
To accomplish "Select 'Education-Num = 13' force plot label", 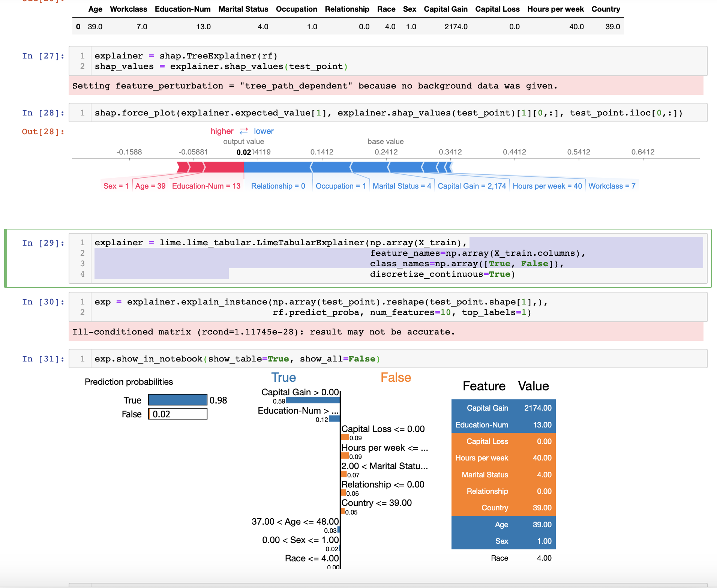I will [x=206, y=186].
